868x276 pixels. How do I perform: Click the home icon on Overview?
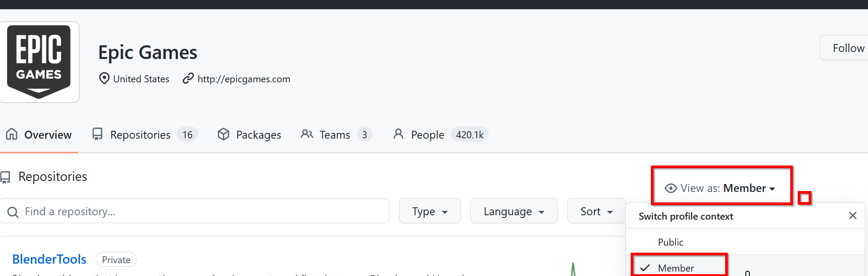tap(12, 134)
